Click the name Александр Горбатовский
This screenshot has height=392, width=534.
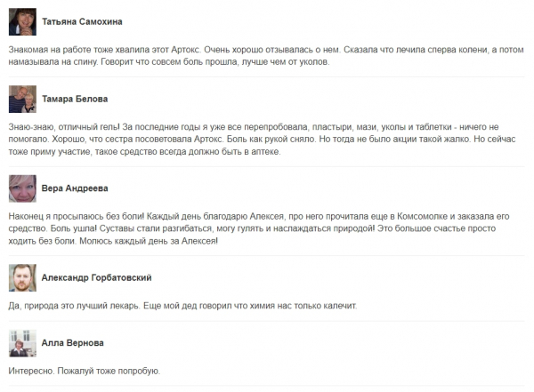click(96, 277)
